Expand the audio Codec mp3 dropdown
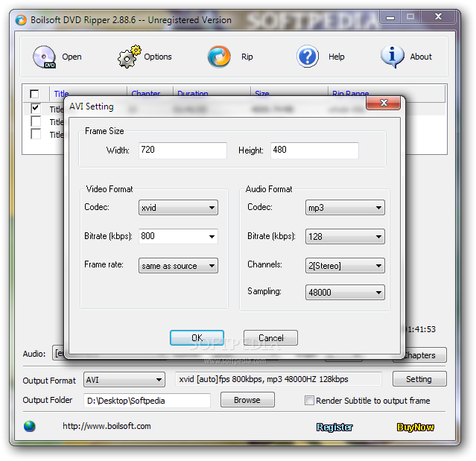Screen dimensions: 476x461 [345, 208]
